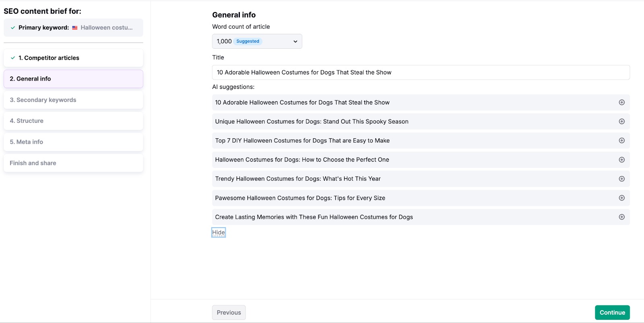
Task: Click the US flag icon beside the primary keyword
Action: coord(74,27)
